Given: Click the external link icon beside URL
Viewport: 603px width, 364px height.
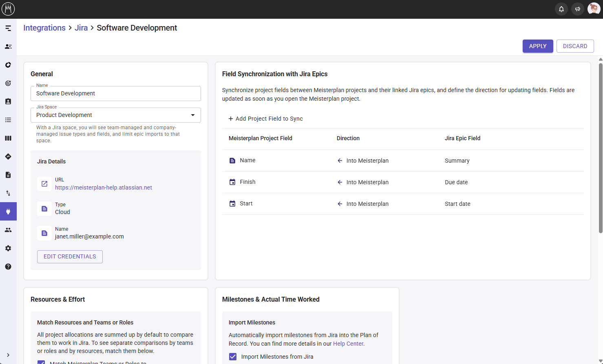Looking at the screenshot, I should (44, 184).
